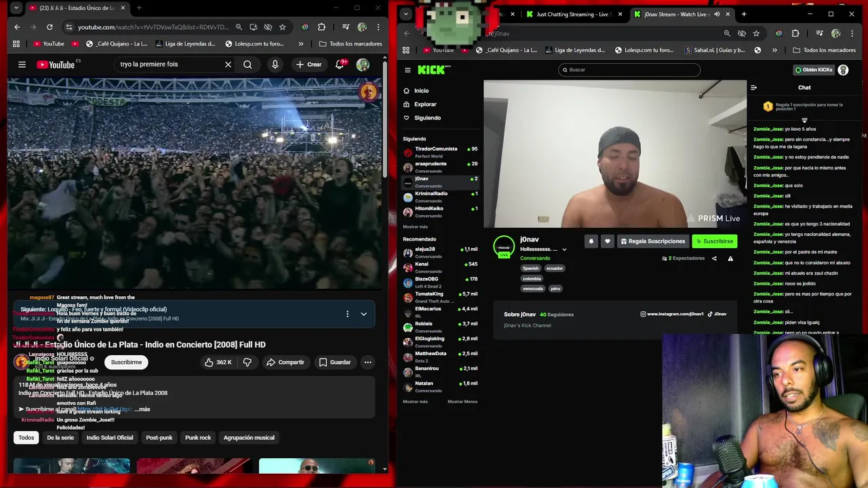Toggle tracking protection eye in YouTube address bar
This screenshot has height=488, width=868.
268,27
